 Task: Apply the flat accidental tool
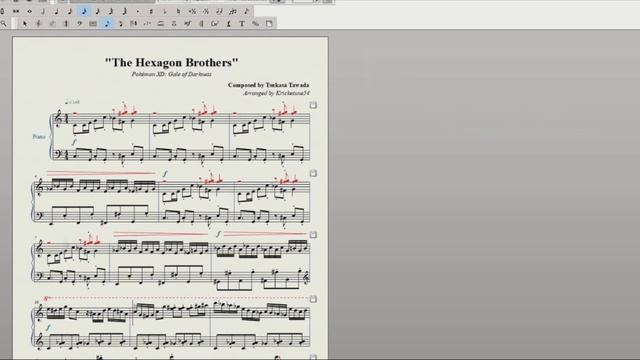(165, 11)
